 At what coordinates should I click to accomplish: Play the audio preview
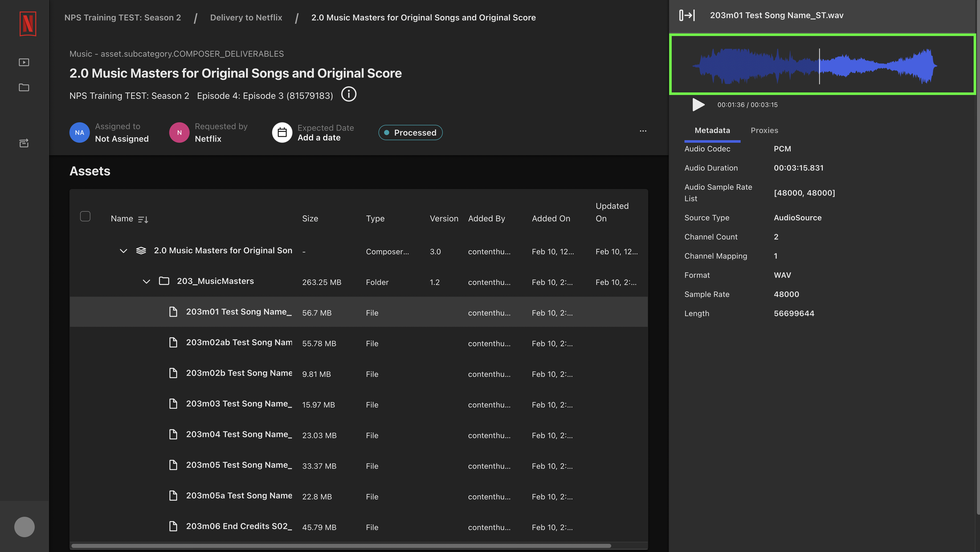coord(698,105)
